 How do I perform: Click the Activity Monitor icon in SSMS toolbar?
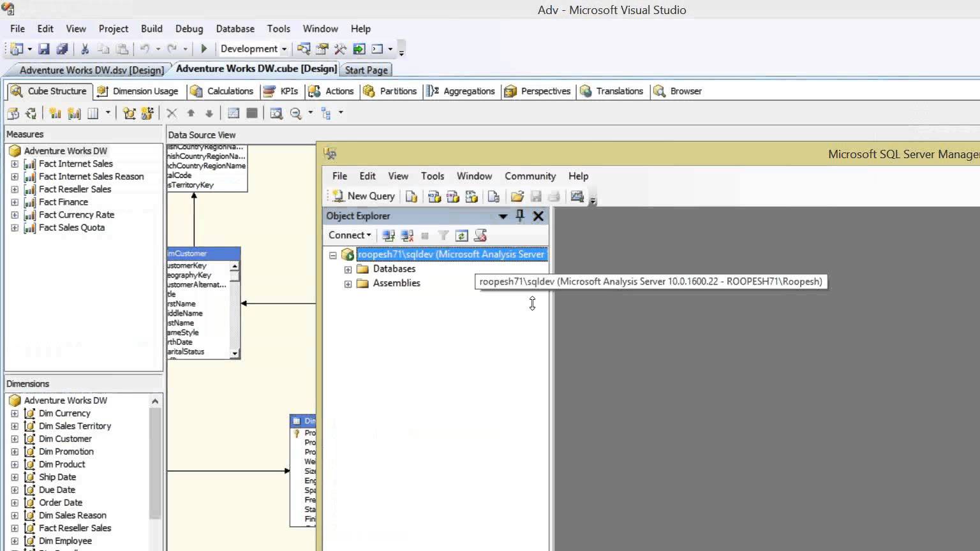577,196
